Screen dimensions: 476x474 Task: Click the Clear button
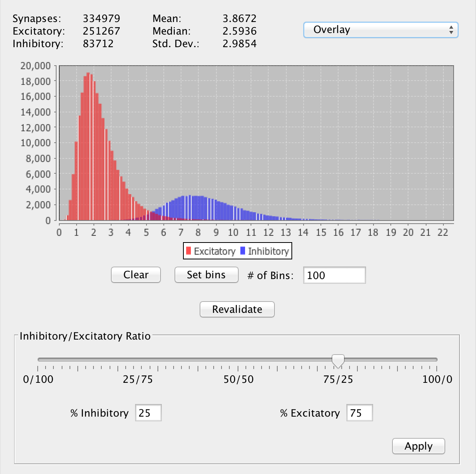136,275
